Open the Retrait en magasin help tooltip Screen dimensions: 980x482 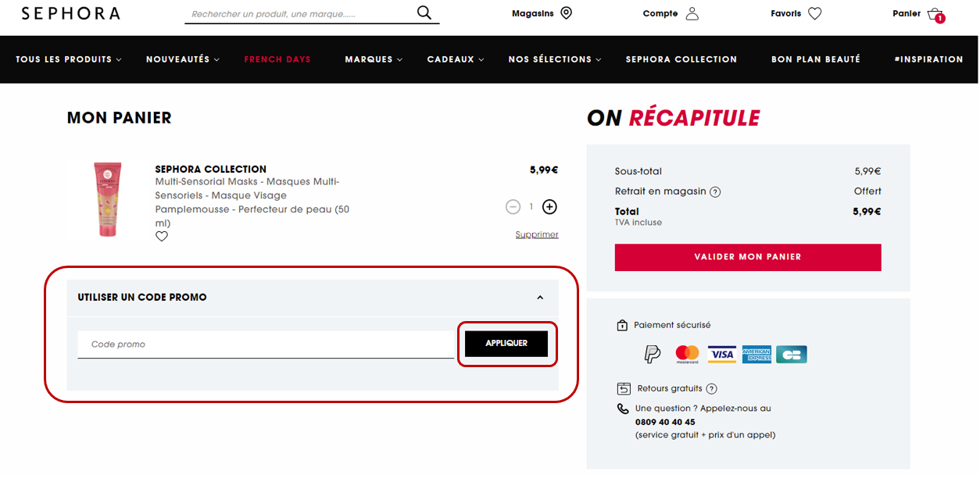pos(715,191)
